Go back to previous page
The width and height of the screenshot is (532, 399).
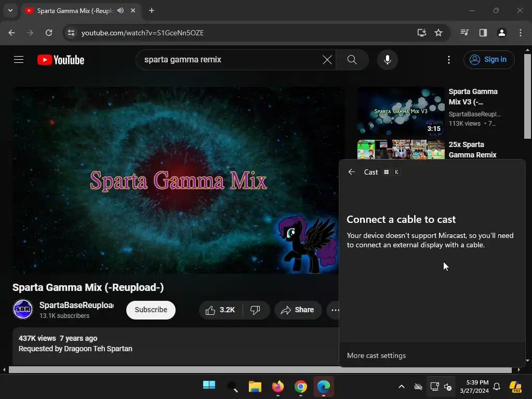(11, 33)
